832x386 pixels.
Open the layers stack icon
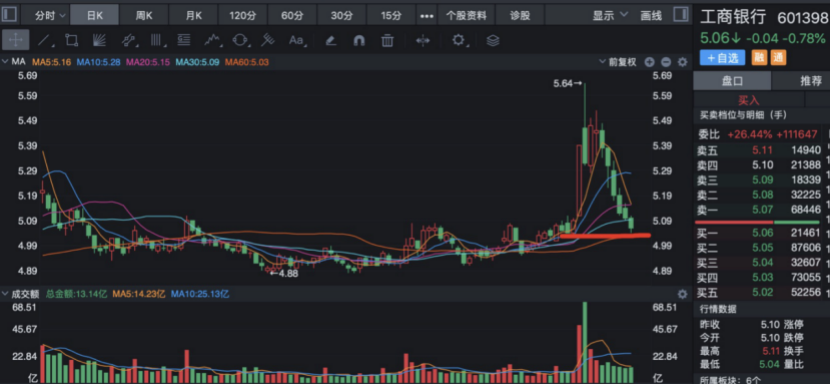tap(493, 40)
